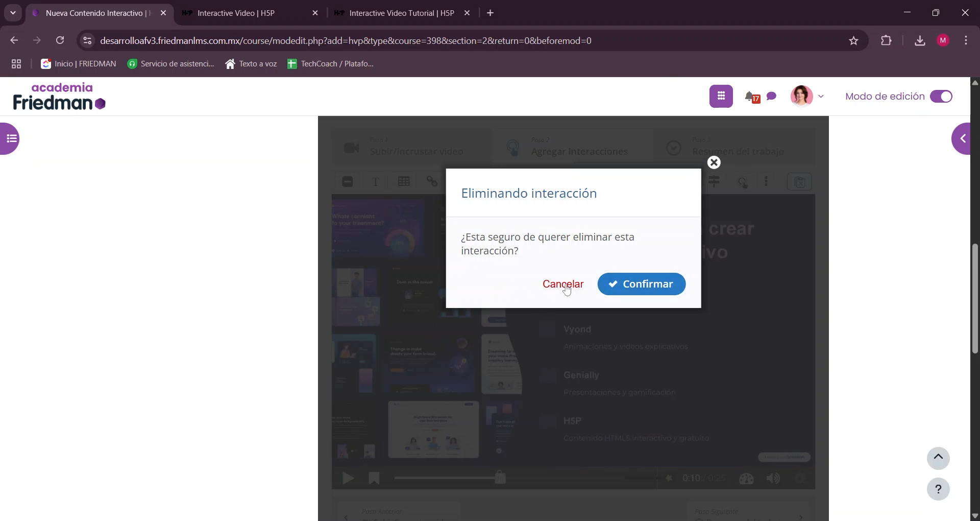Click the video volume speaker icon

[773, 479]
